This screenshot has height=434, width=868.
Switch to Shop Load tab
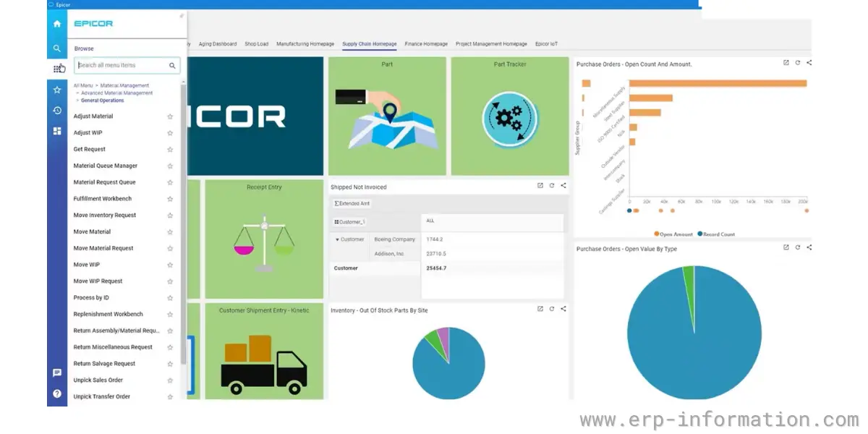click(x=257, y=44)
